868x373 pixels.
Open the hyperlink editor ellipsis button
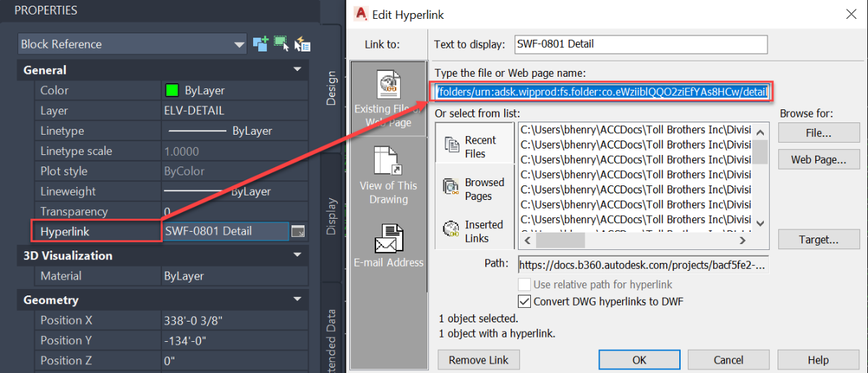298,232
